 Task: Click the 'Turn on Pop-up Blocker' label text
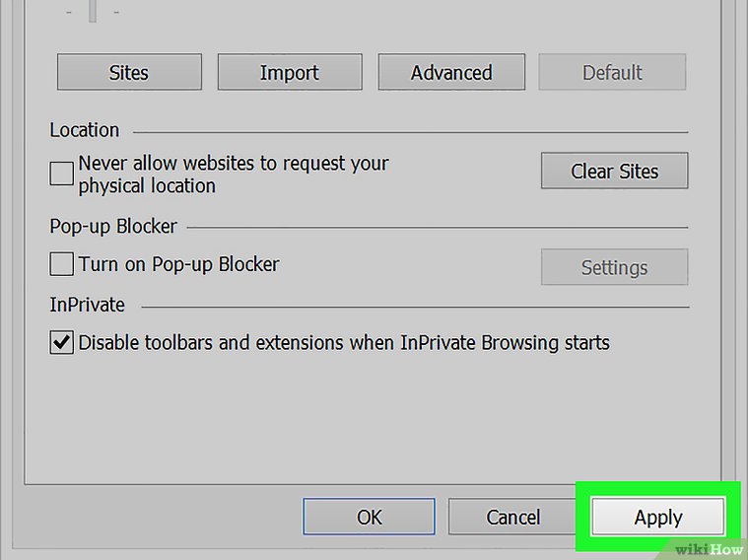(178, 264)
